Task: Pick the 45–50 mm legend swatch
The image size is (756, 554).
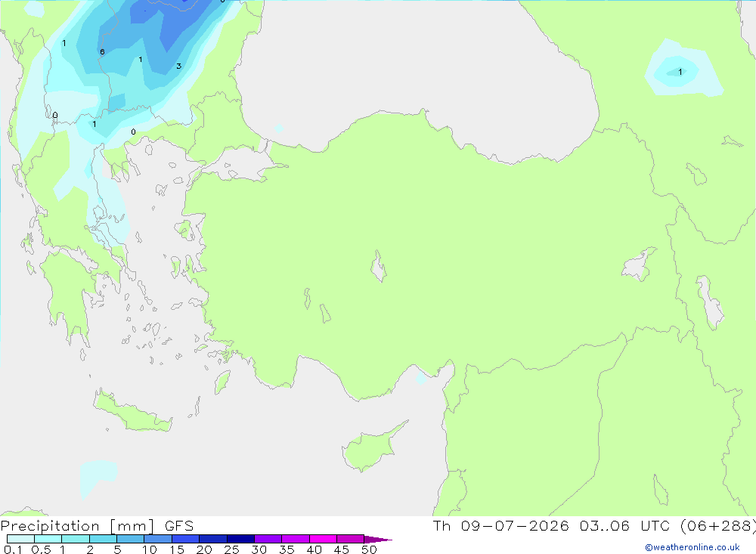Action: pos(350,539)
